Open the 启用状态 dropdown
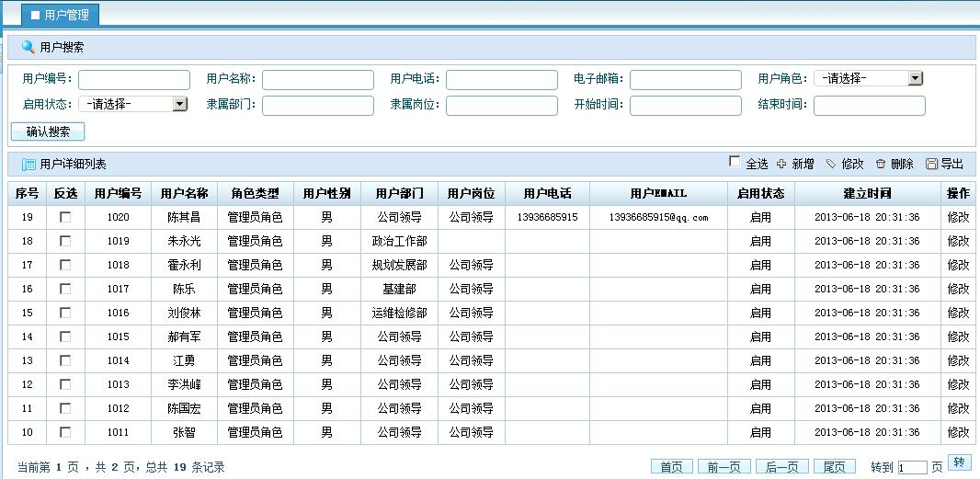980x479 pixels. click(x=133, y=104)
